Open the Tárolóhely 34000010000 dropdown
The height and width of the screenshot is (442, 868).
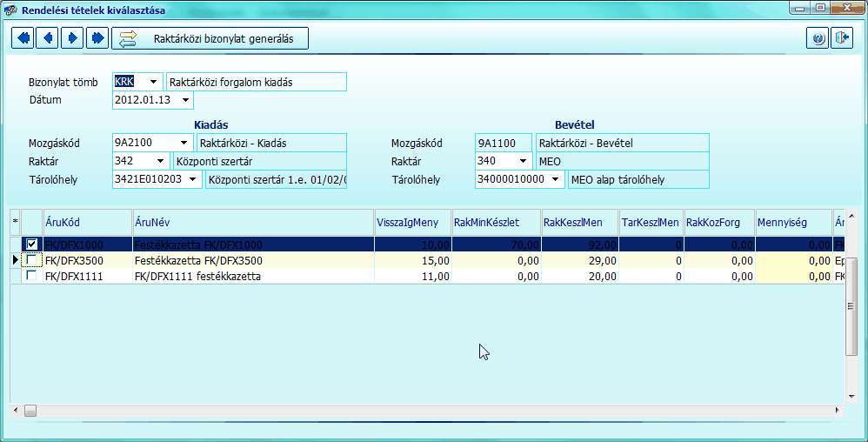[555, 179]
